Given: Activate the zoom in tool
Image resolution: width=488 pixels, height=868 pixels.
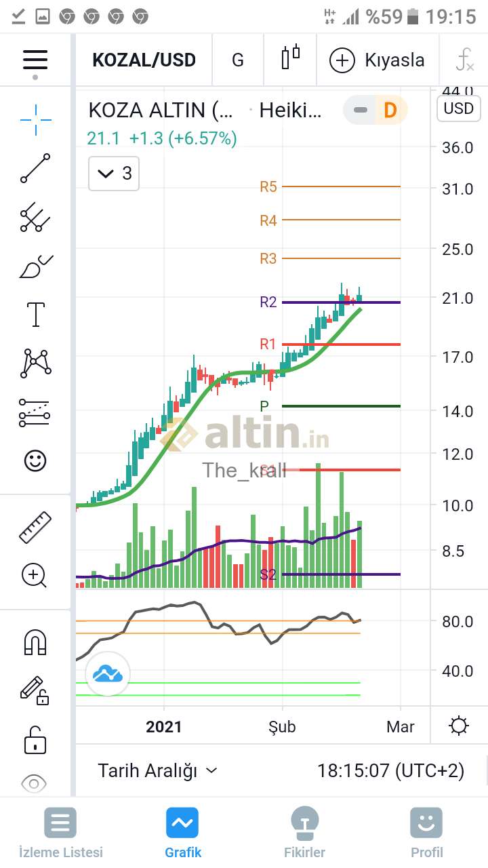Looking at the screenshot, I should click(35, 576).
